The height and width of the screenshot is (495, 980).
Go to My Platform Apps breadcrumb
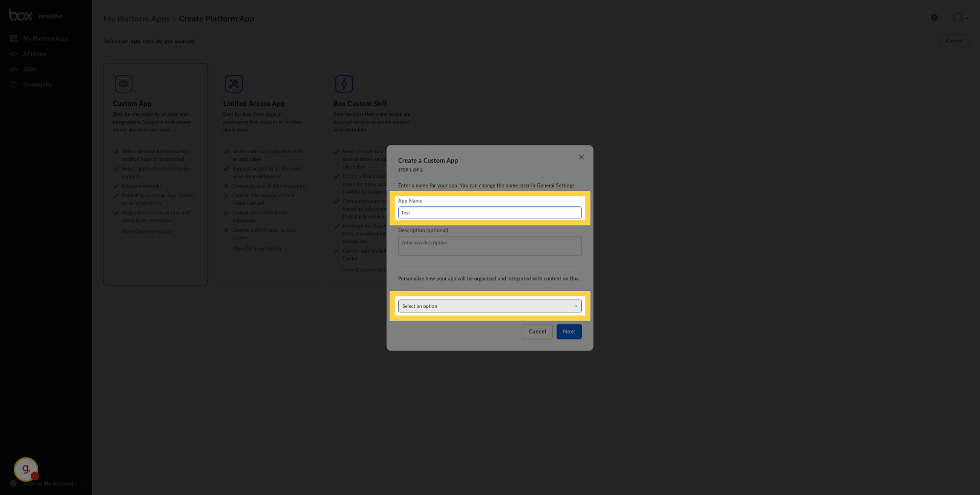(136, 18)
